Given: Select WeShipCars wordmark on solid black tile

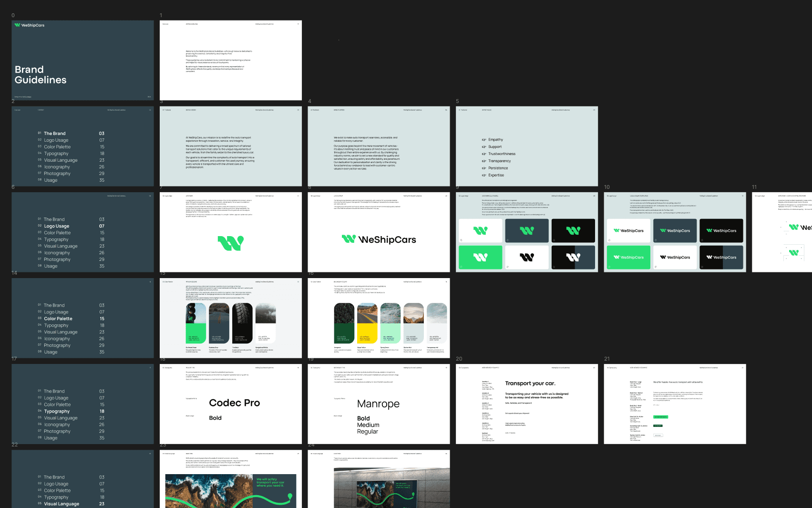Looking at the screenshot, I should 721,230.
